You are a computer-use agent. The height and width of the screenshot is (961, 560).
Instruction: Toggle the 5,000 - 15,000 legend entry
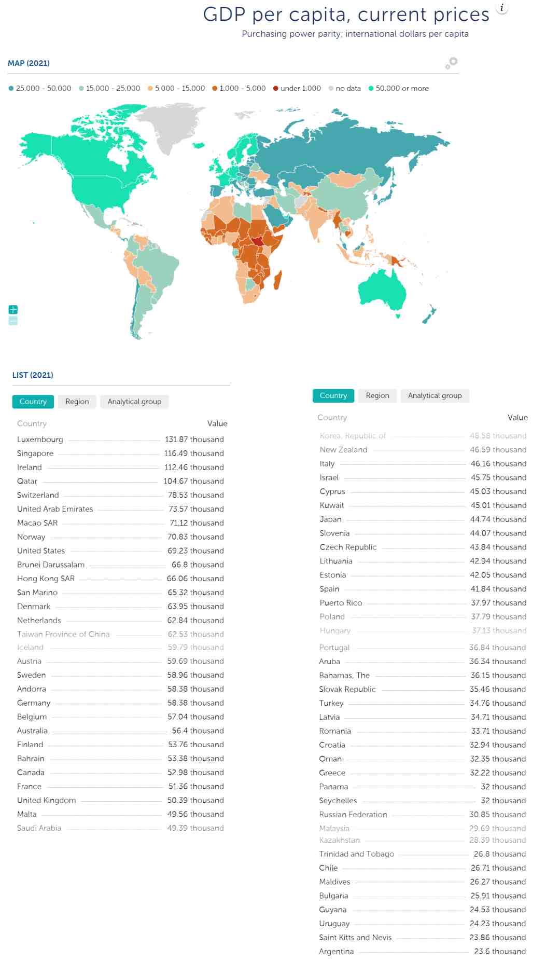pyautogui.click(x=176, y=88)
